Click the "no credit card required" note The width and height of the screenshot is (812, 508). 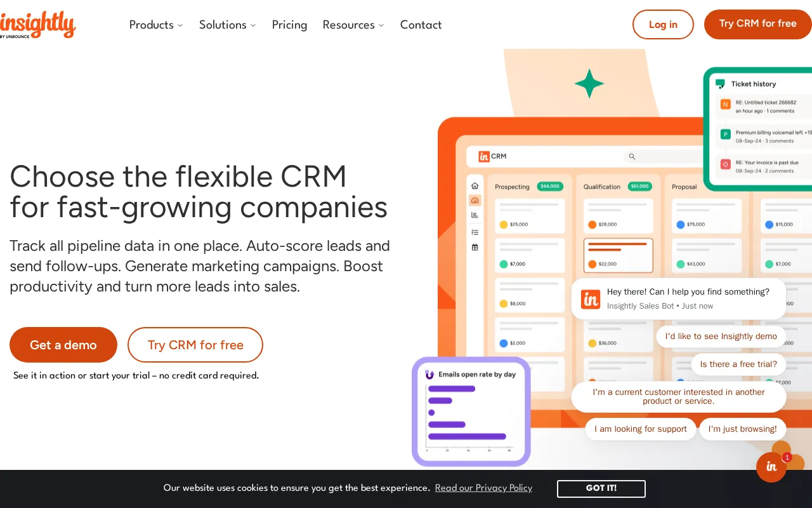[x=136, y=375]
